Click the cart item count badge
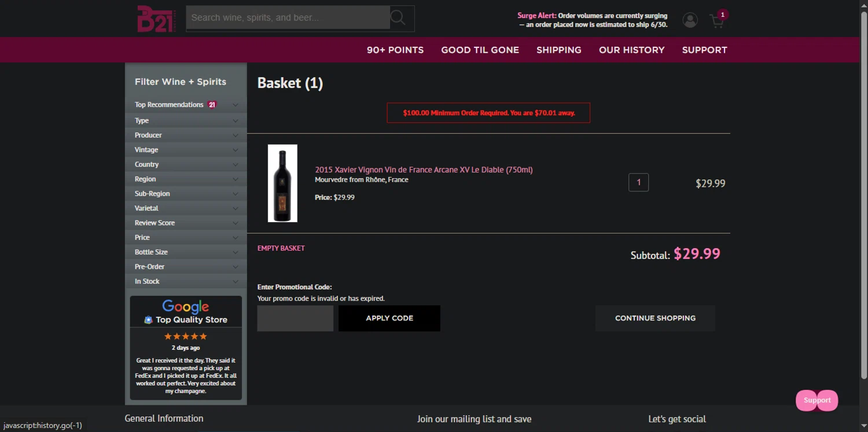This screenshot has width=868, height=432. tap(722, 14)
